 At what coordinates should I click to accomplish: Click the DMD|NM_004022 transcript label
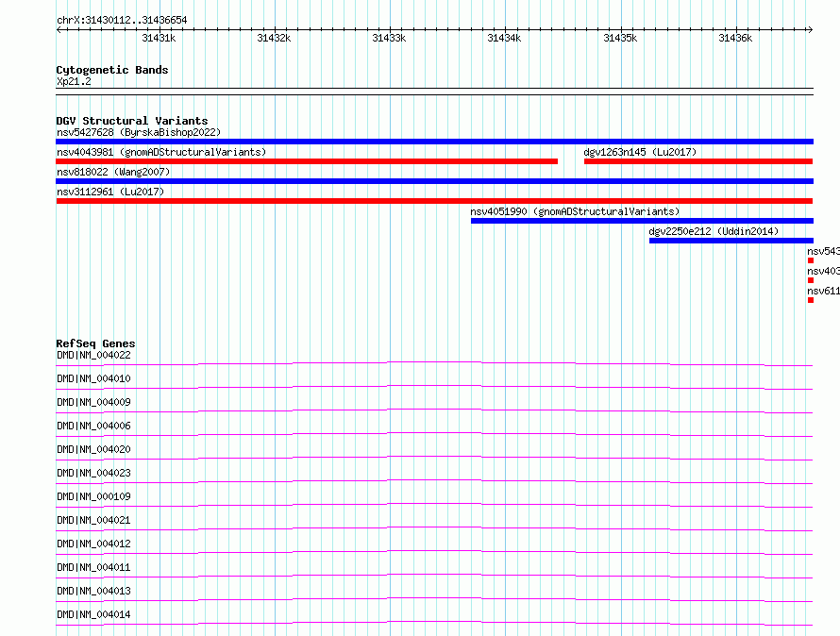93,355
